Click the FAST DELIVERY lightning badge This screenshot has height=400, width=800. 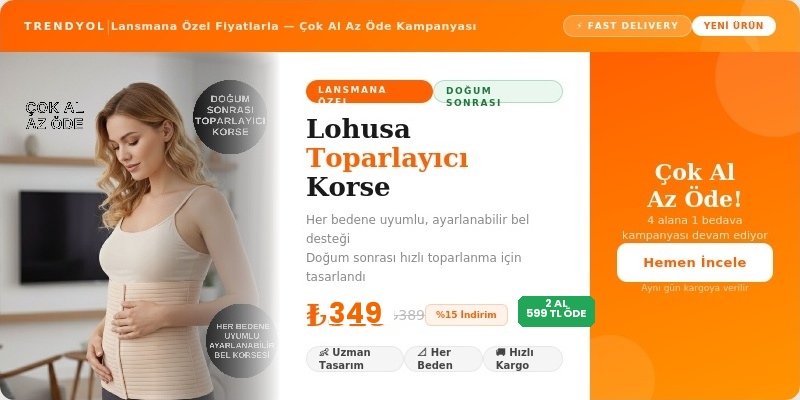click(x=627, y=26)
